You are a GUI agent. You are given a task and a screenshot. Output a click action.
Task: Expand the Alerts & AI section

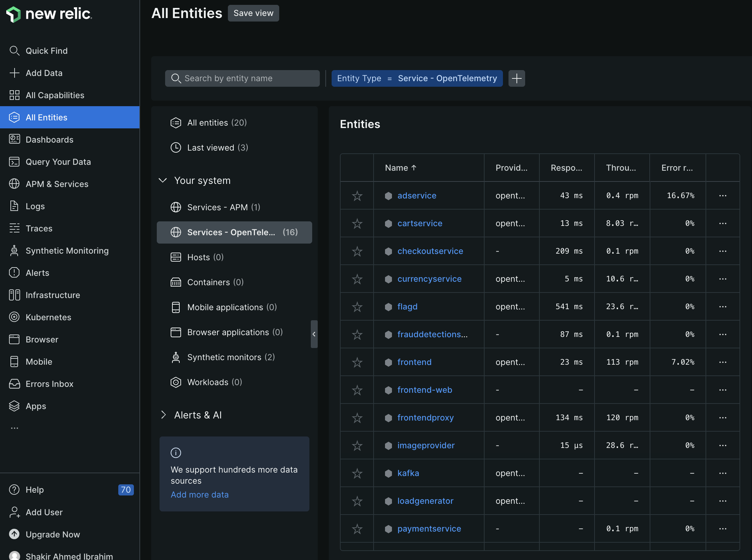(163, 415)
